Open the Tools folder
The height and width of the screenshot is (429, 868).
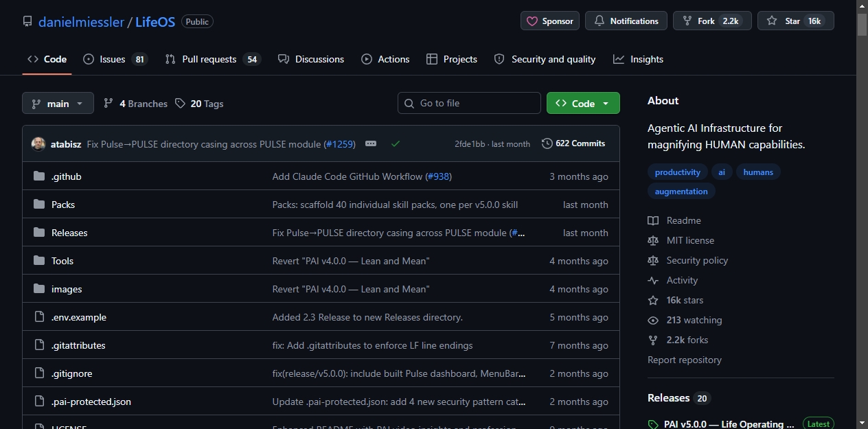pos(62,261)
